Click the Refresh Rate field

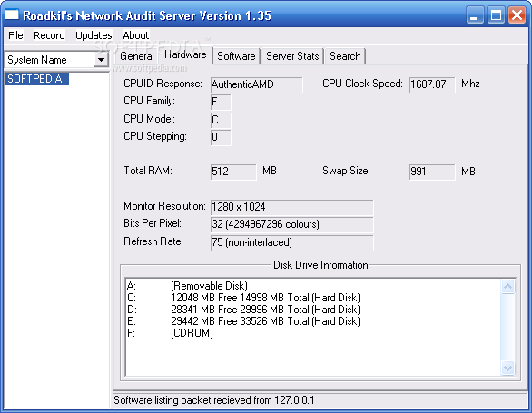coord(291,242)
